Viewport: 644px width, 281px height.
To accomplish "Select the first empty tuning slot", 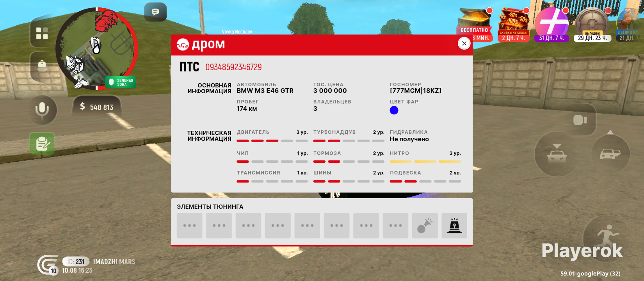I will tap(190, 226).
